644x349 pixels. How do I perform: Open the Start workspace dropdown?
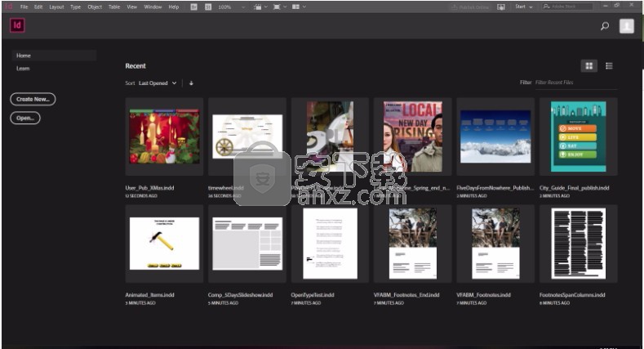point(524,7)
